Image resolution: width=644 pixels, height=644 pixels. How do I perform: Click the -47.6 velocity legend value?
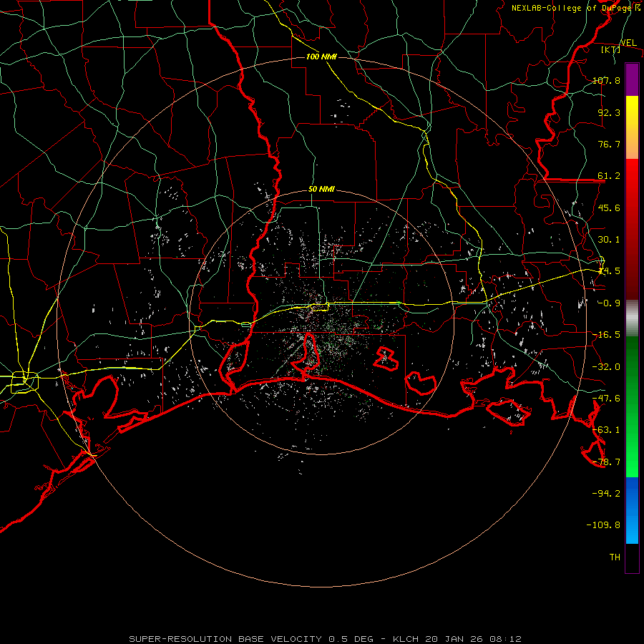(x=606, y=399)
